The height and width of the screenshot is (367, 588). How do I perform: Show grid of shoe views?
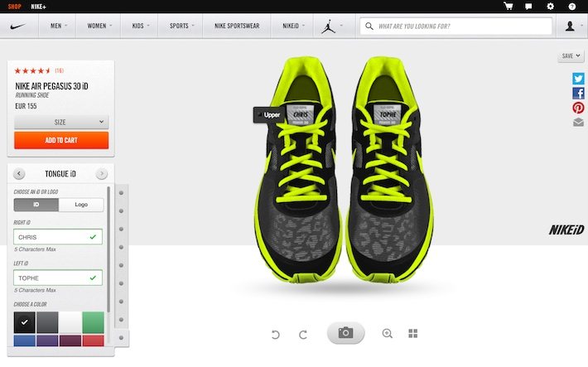pos(413,333)
